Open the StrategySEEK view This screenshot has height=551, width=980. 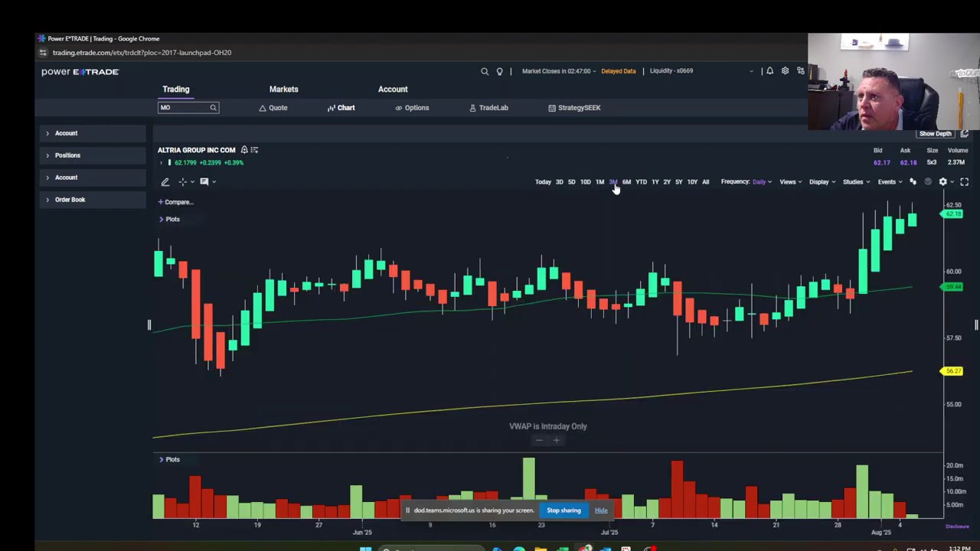pyautogui.click(x=574, y=108)
